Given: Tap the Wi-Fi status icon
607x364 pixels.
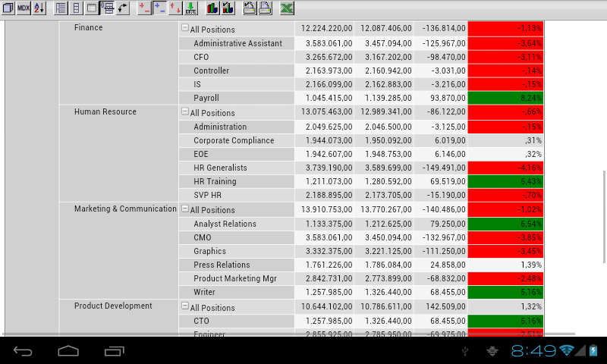Looking at the screenshot, I should pos(567,350).
